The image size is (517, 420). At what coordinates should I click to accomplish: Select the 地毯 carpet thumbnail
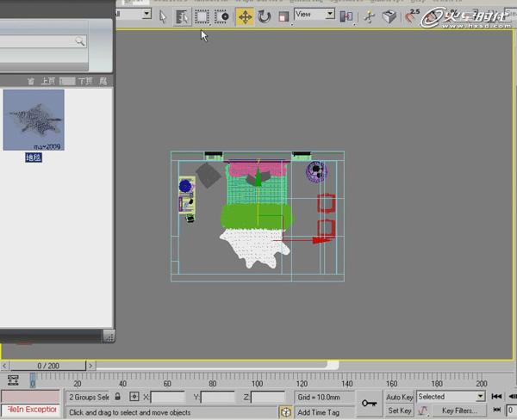point(33,120)
